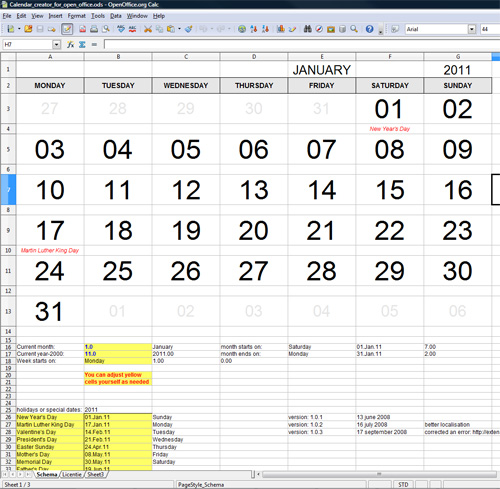Screen dimensions: 500x489
Task: Open the Tools menu
Action: [98, 16]
